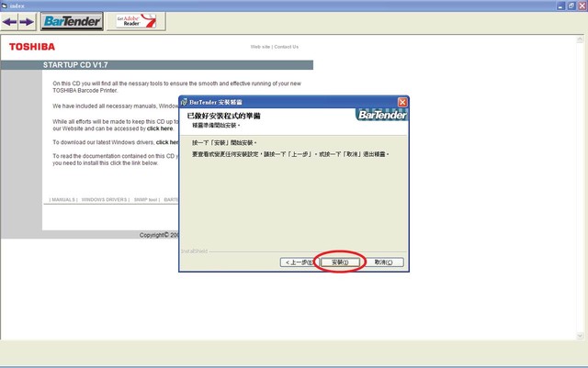Open the BarTender toolbar button
The image size is (588, 368).
[72, 21]
